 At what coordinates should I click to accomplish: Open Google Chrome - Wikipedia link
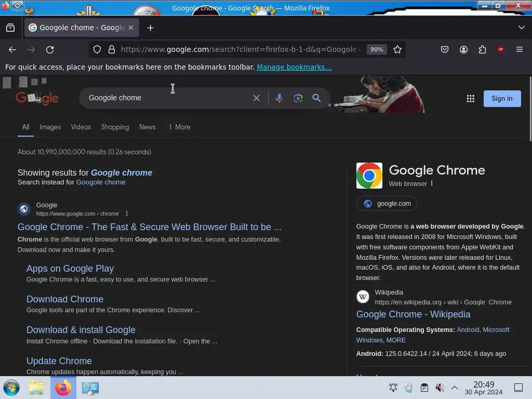click(x=413, y=314)
